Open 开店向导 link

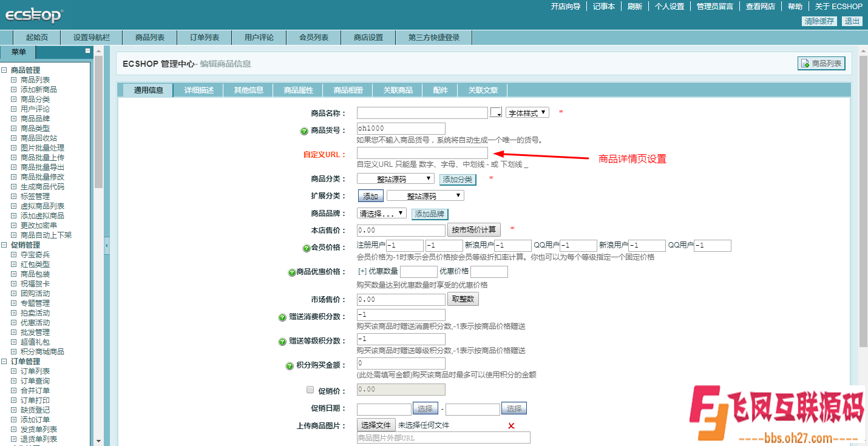point(566,7)
